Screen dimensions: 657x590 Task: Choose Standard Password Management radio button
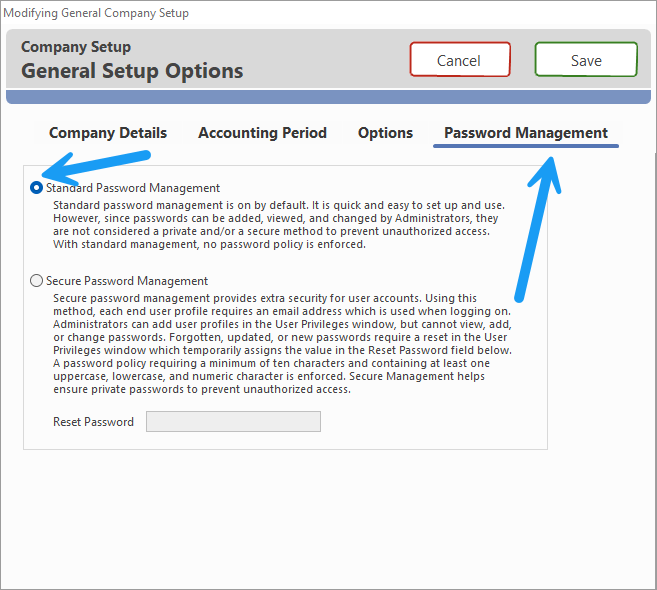[x=36, y=188]
